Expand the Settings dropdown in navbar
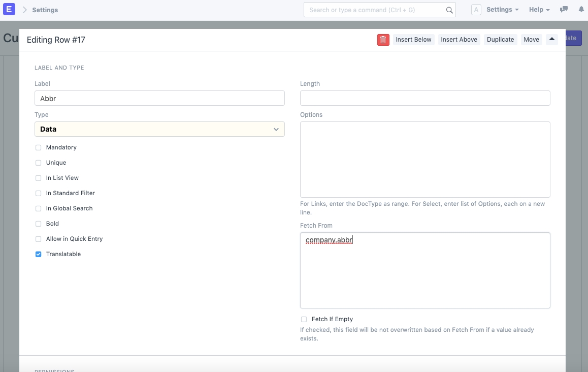 [502, 10]
